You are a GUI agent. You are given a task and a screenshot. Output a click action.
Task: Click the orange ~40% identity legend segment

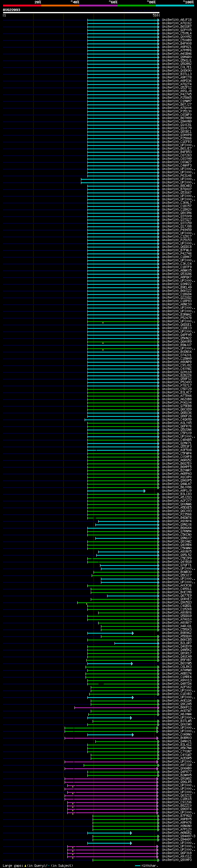click(60, 6)
